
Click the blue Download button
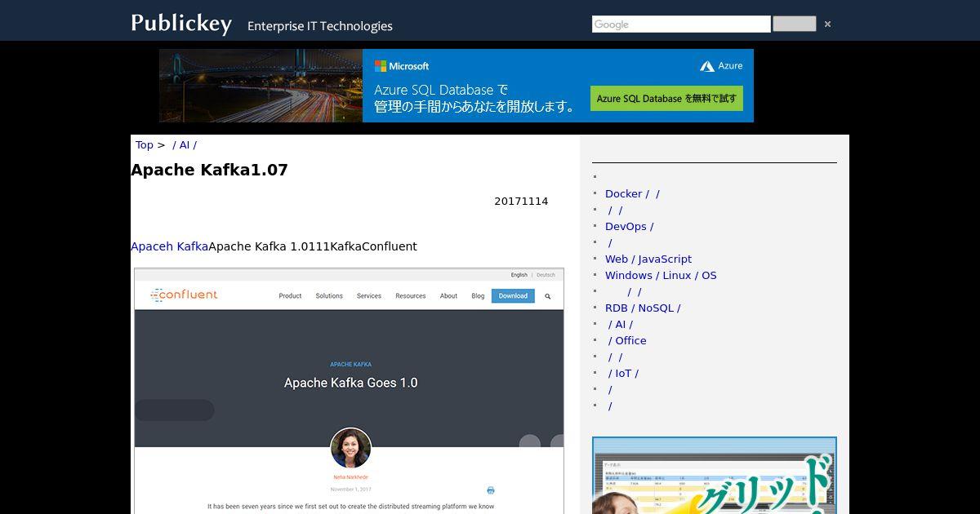pos(513,296)
